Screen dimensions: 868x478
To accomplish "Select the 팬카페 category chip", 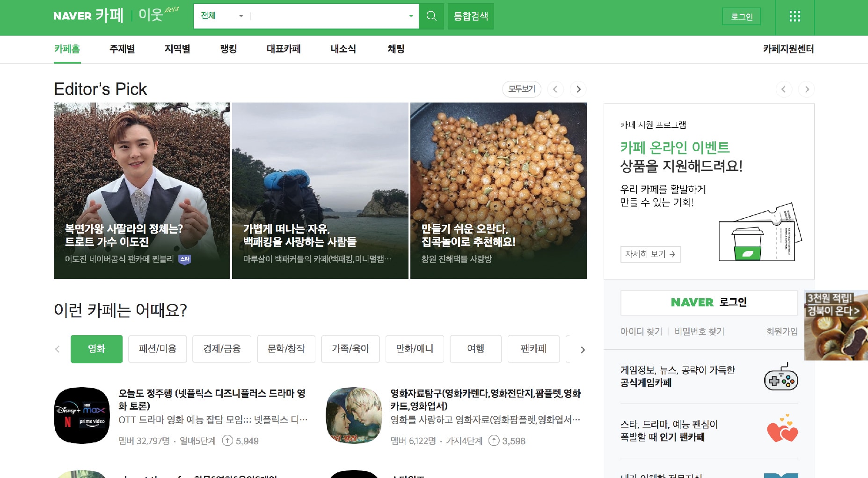I will click(x=533, y=349).
